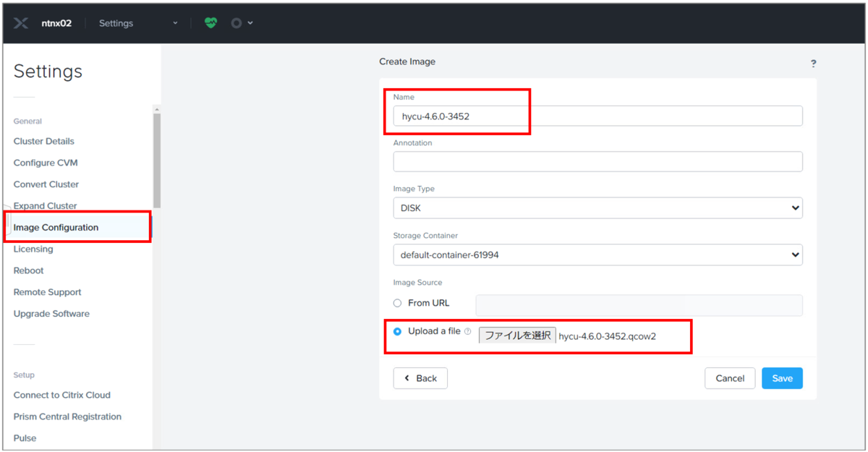Open Reboot settings
The image size is (868, 452).
click(x=29, y=270)
